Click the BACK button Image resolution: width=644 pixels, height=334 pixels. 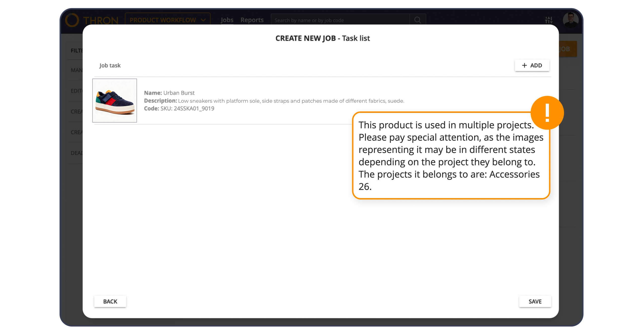tap(110, 301)
